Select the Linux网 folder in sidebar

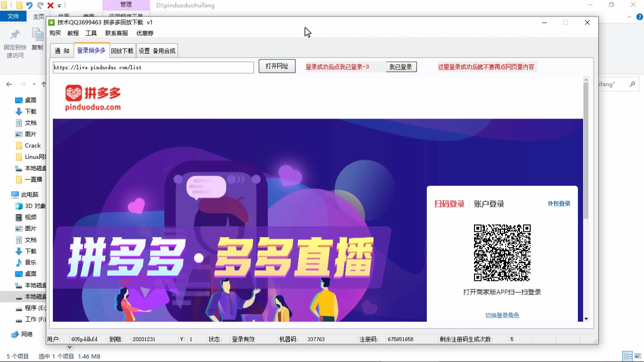coord(30,157)
